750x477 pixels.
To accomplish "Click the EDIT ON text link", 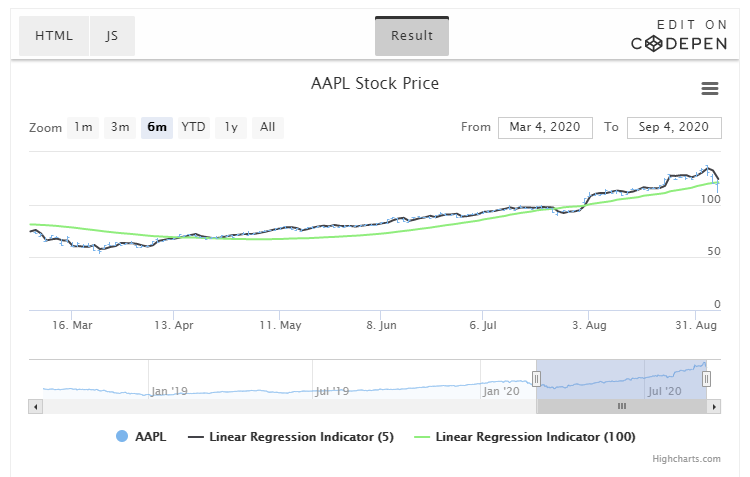I will point(692,24).
